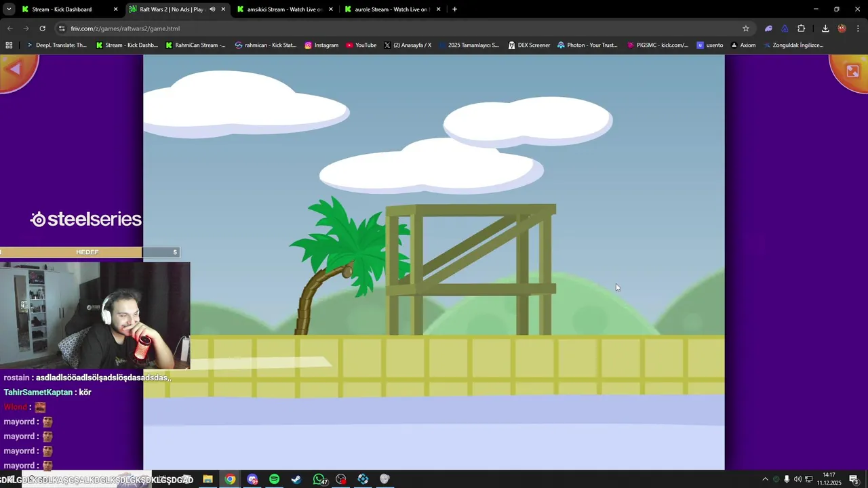Open Steam from the taskbar
Viewport: 868px width, 488px height.
296,479
